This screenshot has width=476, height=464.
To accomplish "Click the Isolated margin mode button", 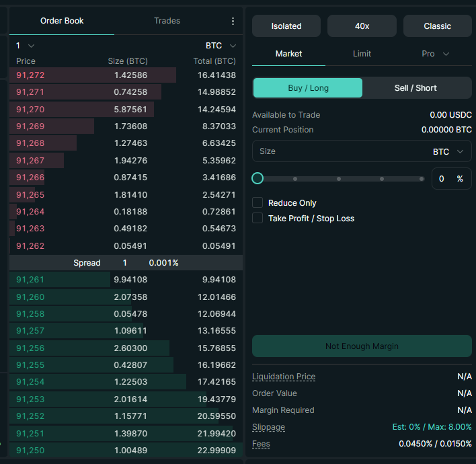I will (x=286, y=26).
